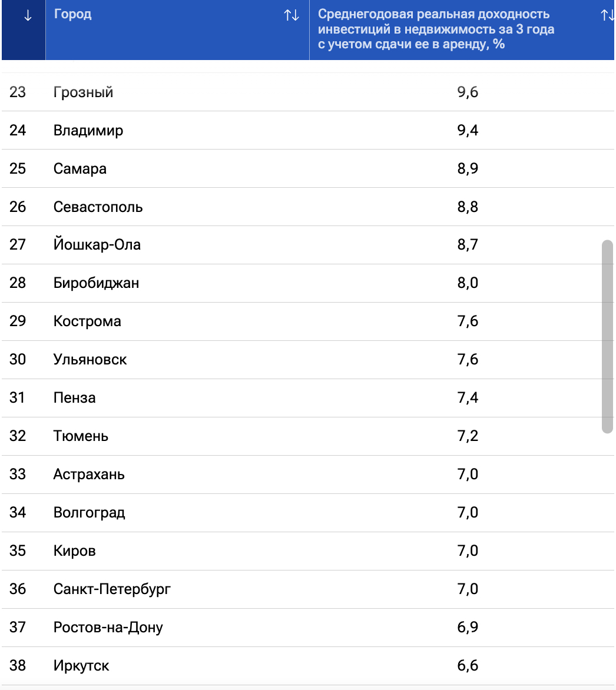This screenshot has height=690, width=616.
Task: Click the Ростов-на-Дону city name
Action: click(108, 628)
